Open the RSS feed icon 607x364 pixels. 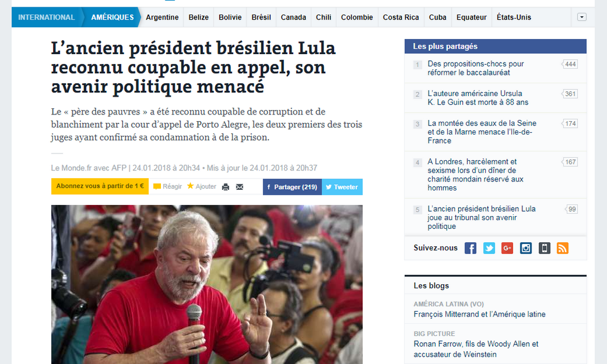[562, 248]
